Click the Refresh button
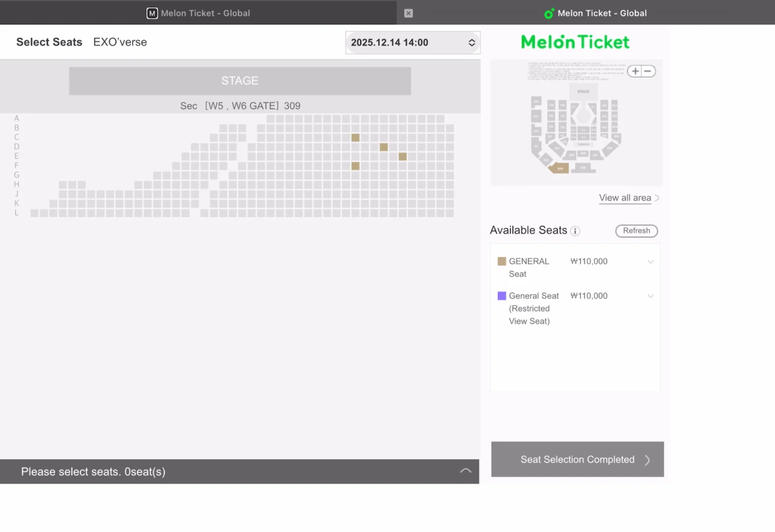The image size is (775, 532). click(636, 231)
